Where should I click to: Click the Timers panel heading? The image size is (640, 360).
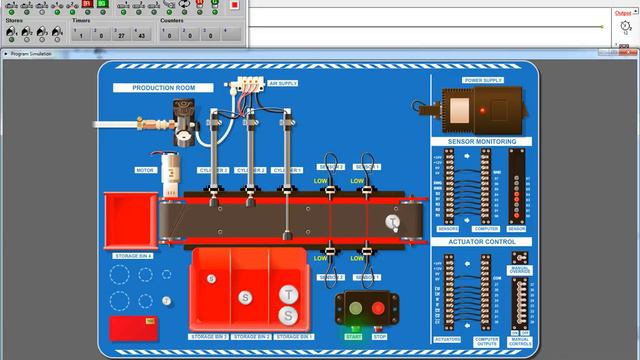click(81, 20)
